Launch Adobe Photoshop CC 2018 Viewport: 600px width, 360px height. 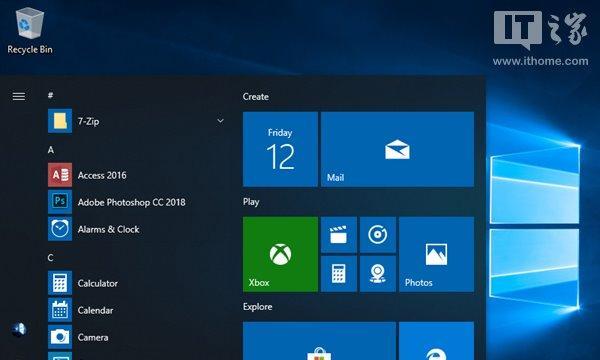coord(138,202)
